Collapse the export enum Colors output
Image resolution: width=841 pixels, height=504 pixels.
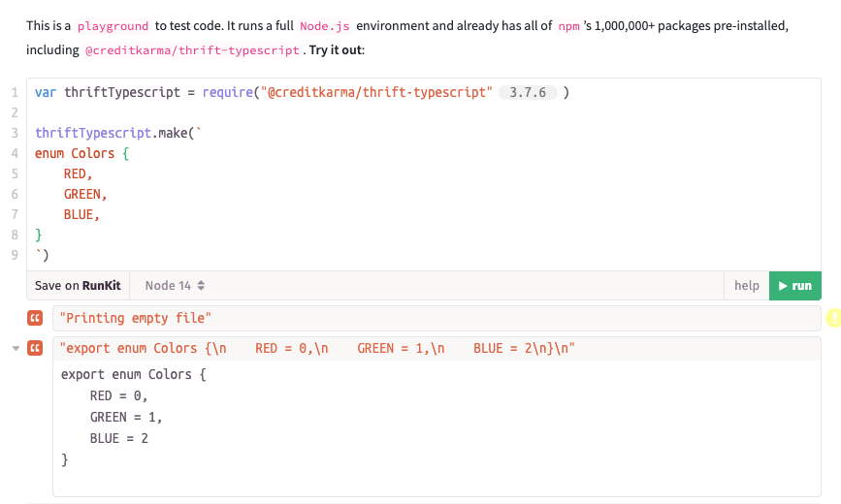tap(16, 349)
